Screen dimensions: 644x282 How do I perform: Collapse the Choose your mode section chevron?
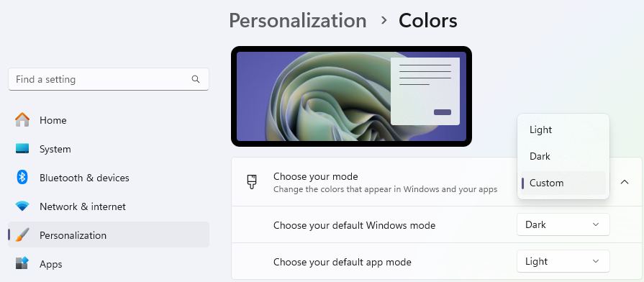coord(625,182)
